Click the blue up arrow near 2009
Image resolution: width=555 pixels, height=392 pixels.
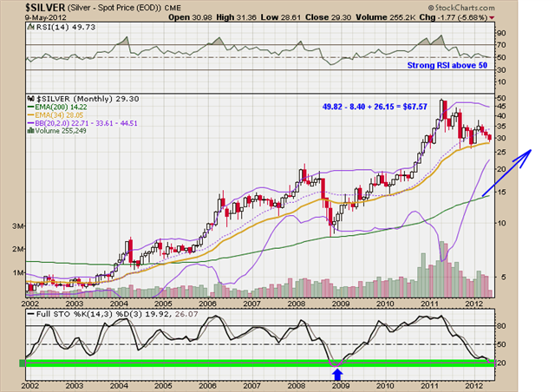337,374
